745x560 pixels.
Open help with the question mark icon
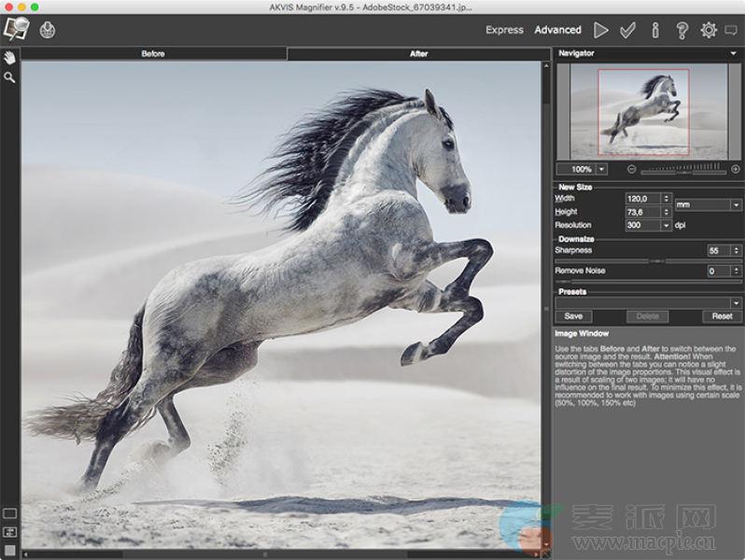(682, 30)
